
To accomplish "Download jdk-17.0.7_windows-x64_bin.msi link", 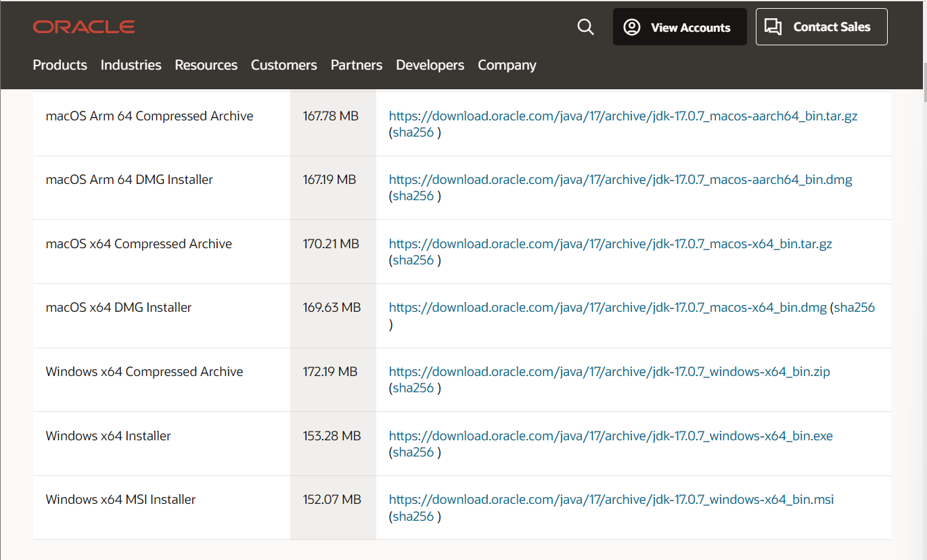I will click(611, 500).
